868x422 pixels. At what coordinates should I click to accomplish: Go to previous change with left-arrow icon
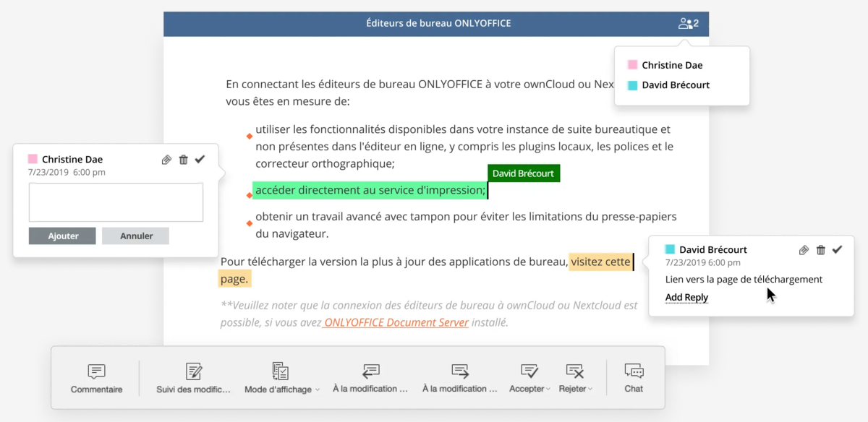tap(371, 371)
